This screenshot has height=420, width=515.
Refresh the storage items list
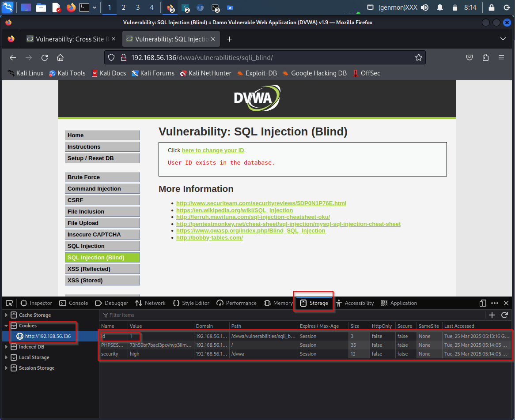pyautogui.click(x=504, y=315)
